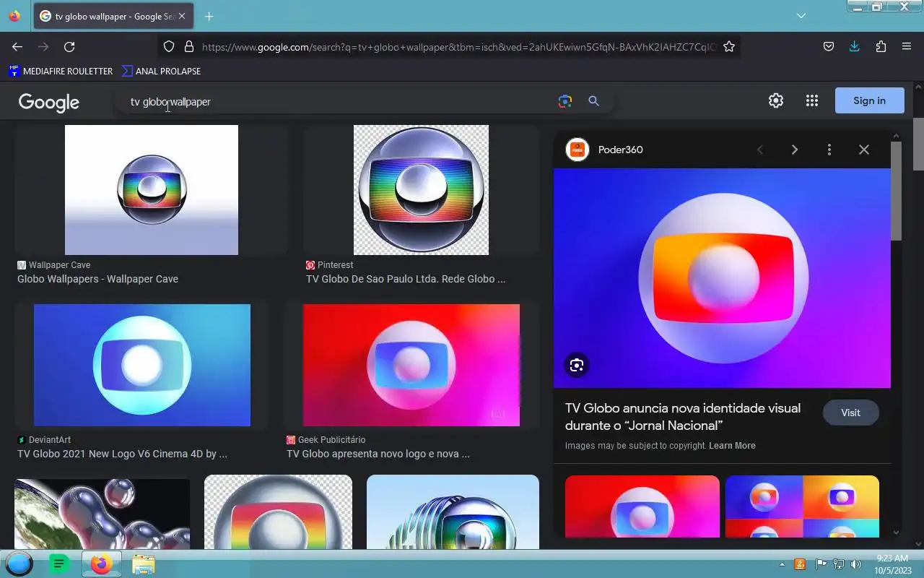The image size is (924, 578).
Task: Click the site padlock security icon
Action: click(189, 47)
